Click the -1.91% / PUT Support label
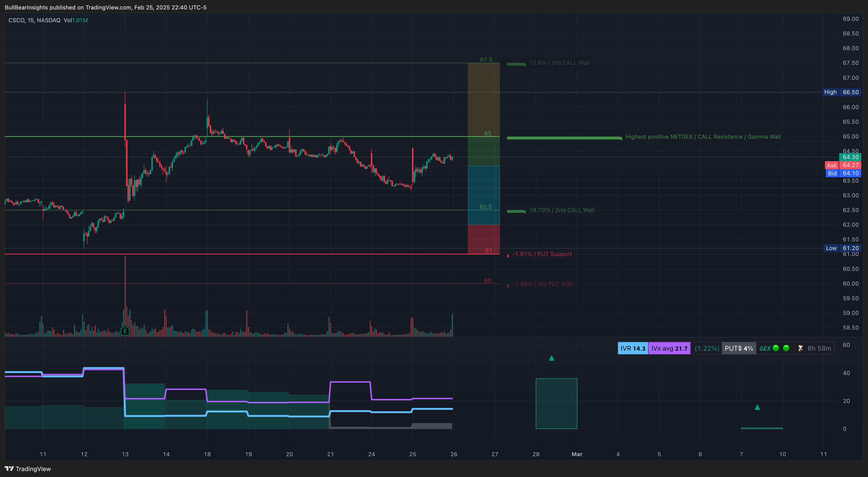868x477 pixels. point(542,254)
